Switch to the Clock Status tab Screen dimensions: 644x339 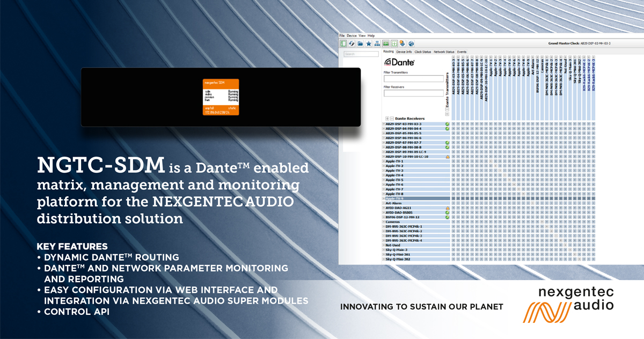pos(423,52)
